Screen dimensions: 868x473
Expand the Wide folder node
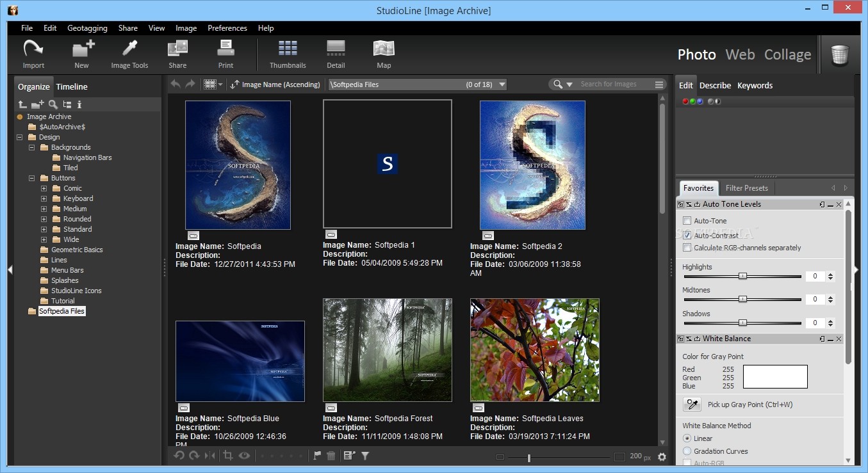coord(44,239)
